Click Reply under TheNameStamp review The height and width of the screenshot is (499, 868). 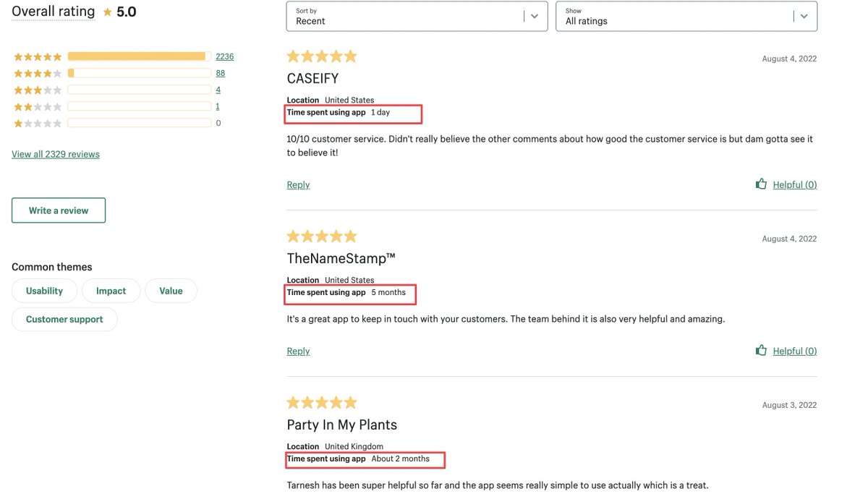coord(298,351)
